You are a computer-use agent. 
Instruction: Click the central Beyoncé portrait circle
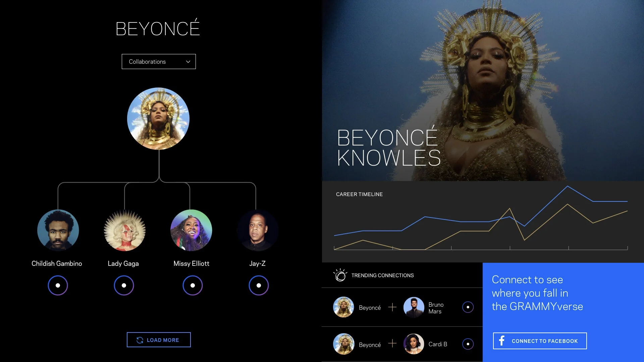coord(158,119)
